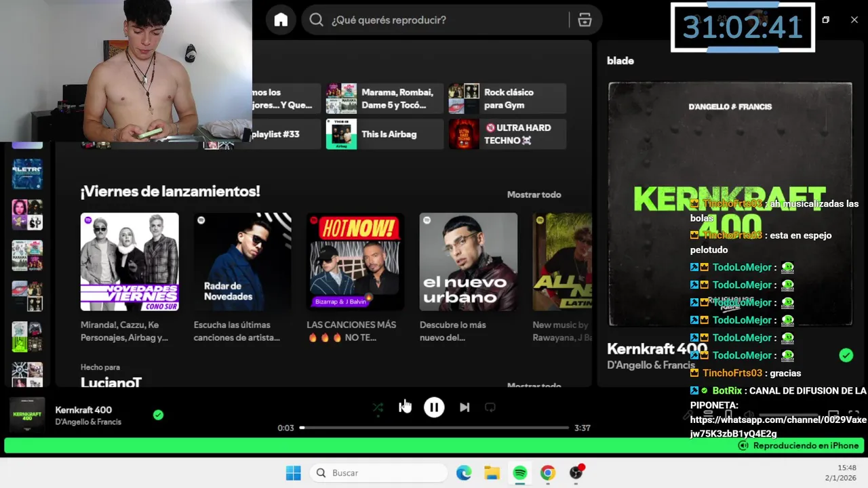Open the Marama, Rombai, Dame 5 y Tocó playlist tile

384,98
